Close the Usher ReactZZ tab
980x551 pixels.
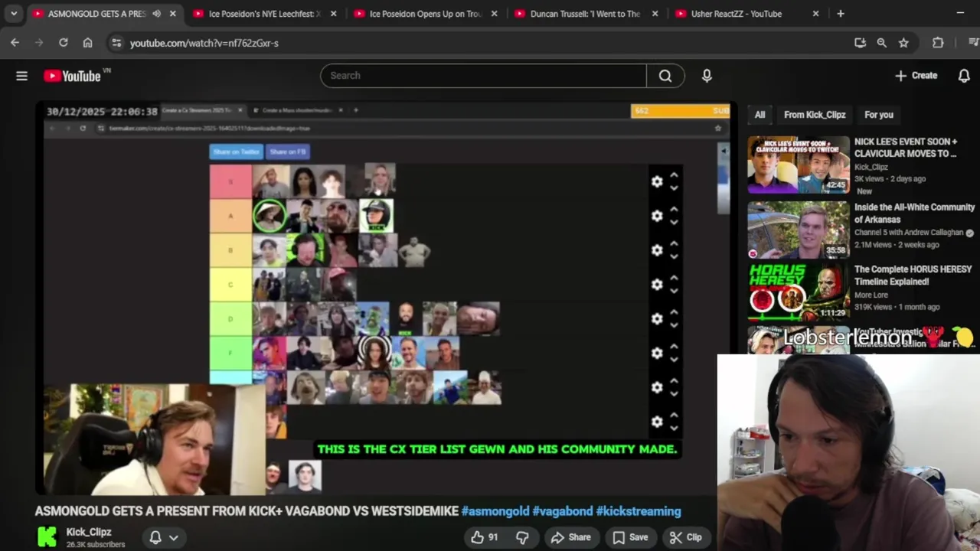tap(815, 14)
